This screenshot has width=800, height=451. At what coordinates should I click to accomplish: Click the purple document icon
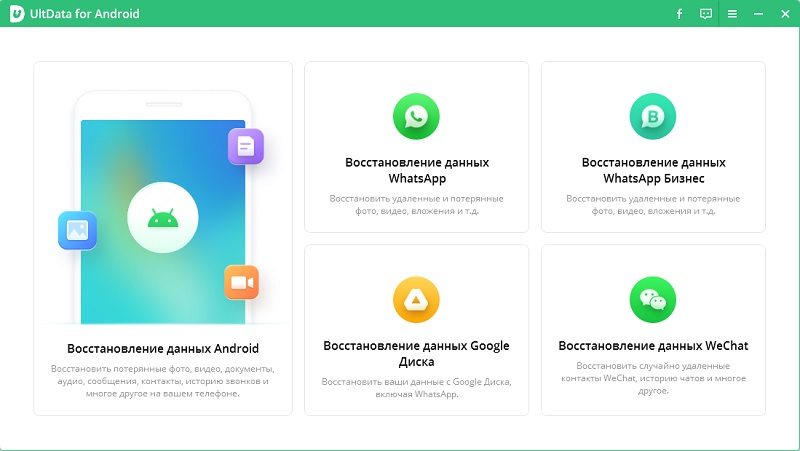coord(245,146)
